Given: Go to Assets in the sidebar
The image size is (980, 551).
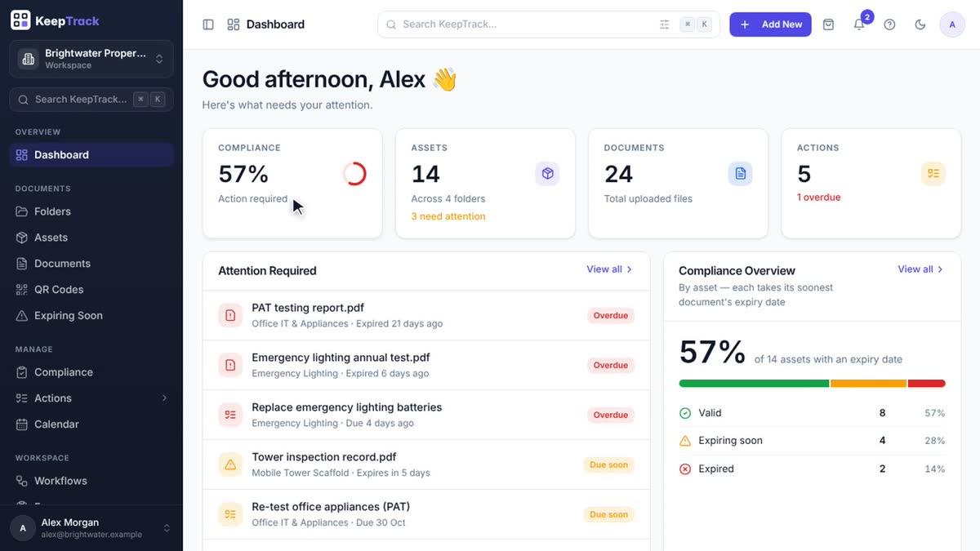Looking at the screenshot, I should pos(91,238).
